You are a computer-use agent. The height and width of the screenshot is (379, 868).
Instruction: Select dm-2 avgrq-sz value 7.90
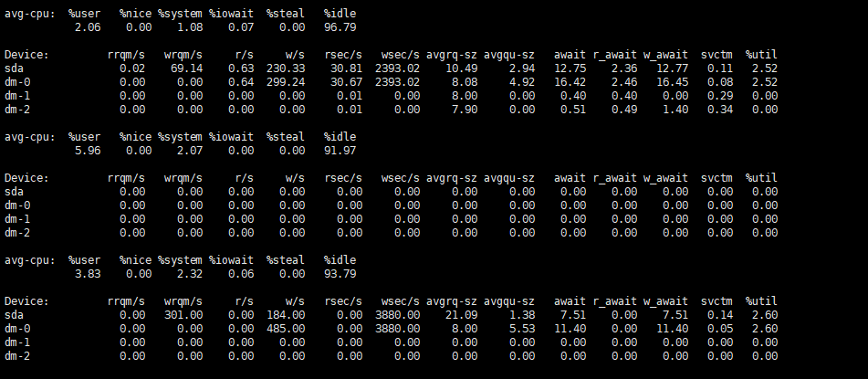click(x=465, y=110)
